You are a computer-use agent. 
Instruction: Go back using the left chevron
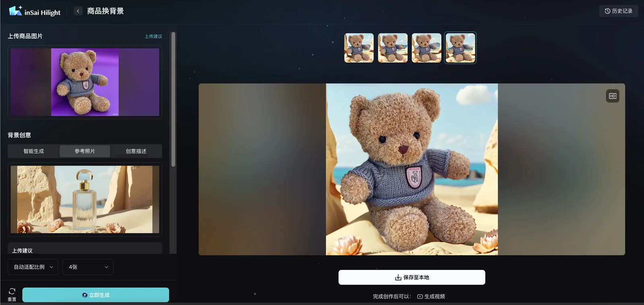click(78, 11)
